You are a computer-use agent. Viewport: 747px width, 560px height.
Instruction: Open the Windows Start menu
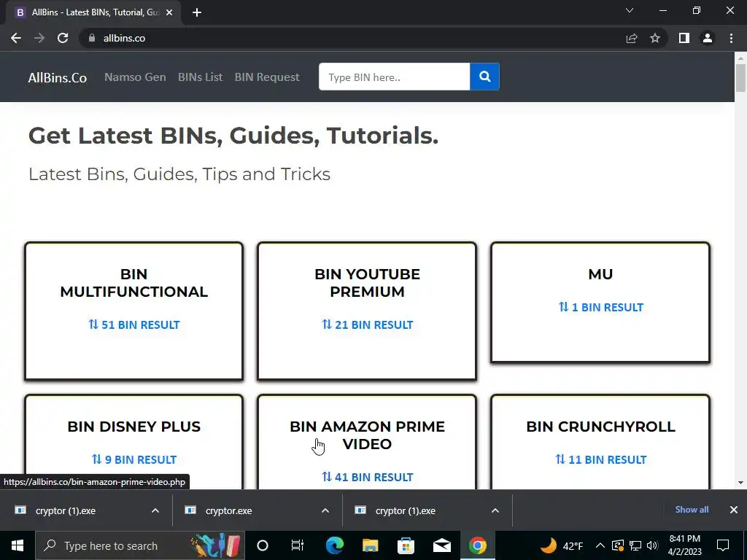tap(18, 545)
